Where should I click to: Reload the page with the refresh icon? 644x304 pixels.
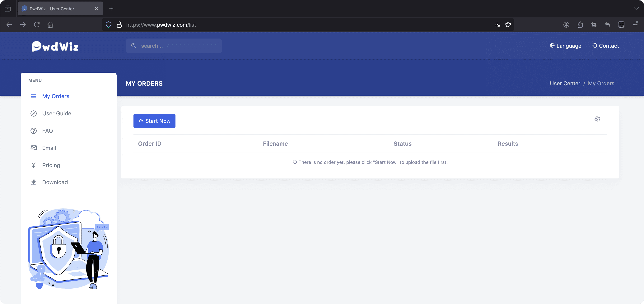37,25
